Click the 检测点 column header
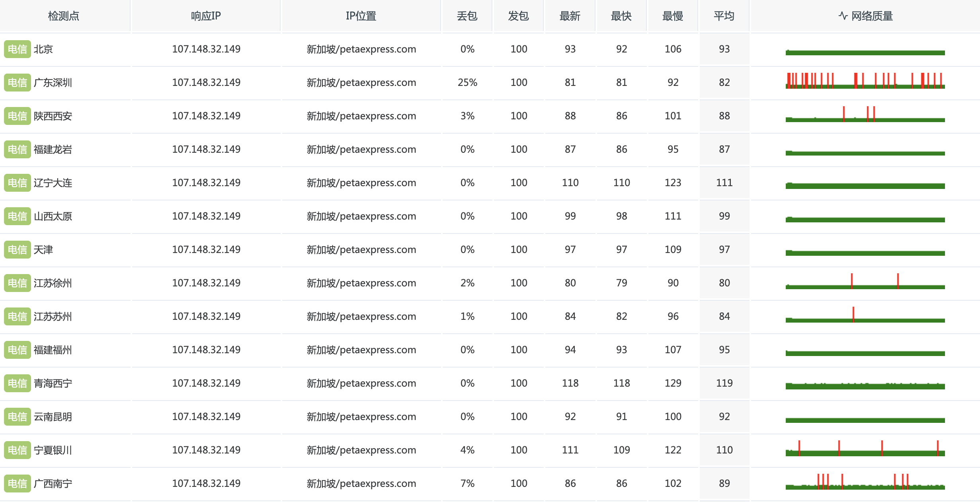 pos(64,16)
